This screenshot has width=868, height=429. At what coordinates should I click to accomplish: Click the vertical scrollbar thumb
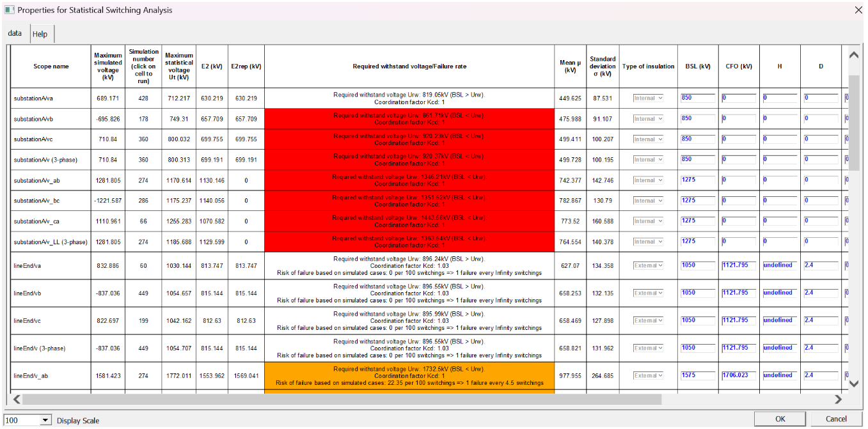853,123
